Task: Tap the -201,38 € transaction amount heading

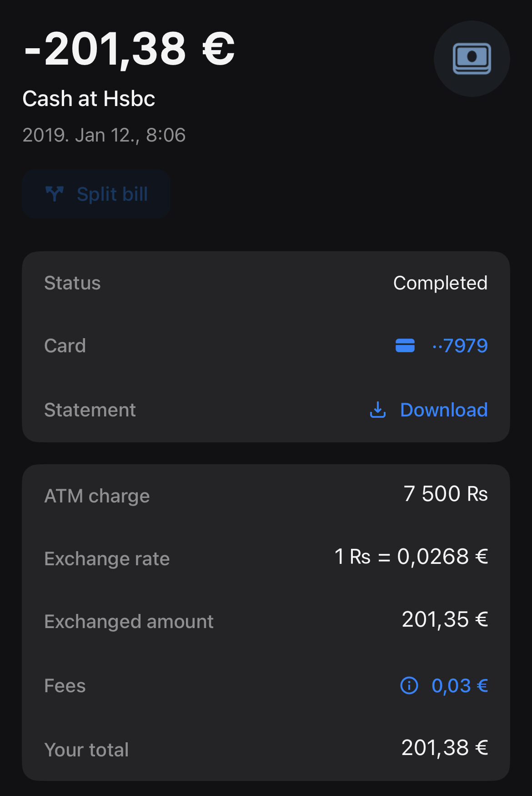Action: point(129,49)
